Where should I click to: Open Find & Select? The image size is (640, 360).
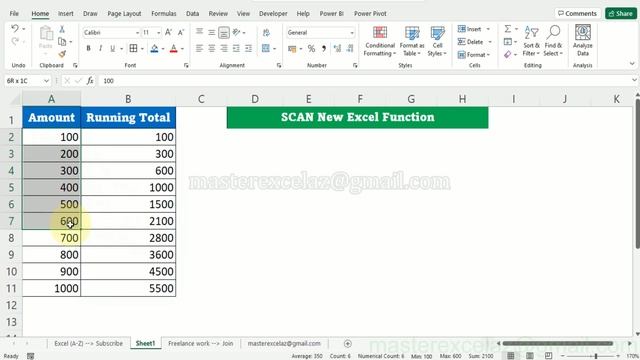click(553, 41)
